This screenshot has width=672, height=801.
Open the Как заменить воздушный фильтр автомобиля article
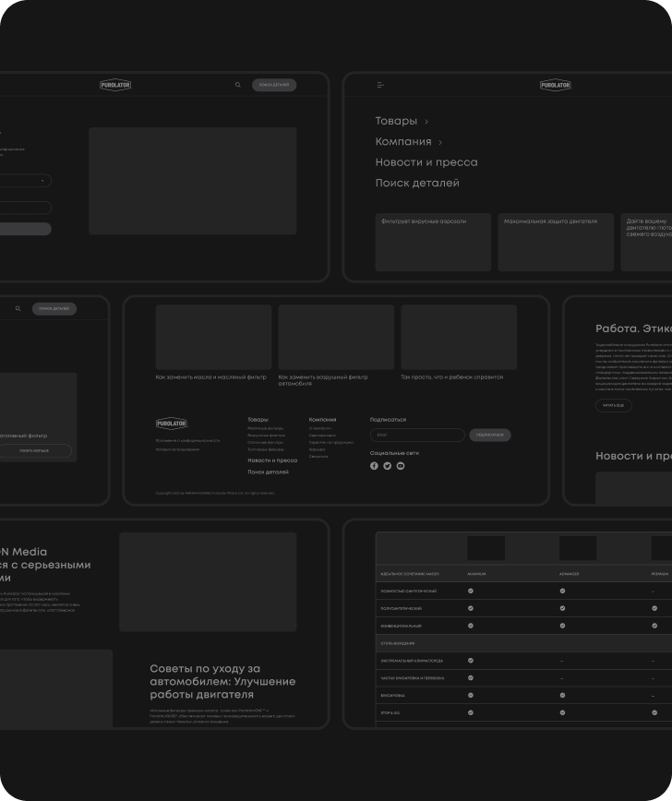click(336, 345)
